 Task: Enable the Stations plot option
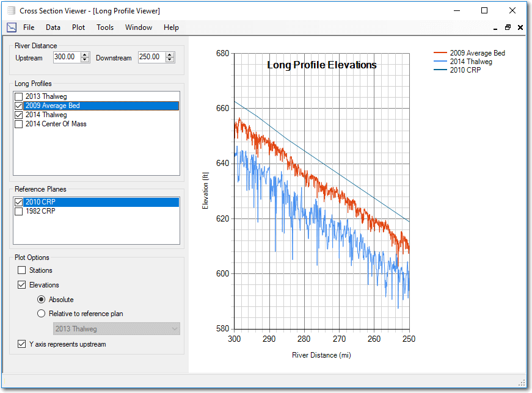pyautogui.click(x=22, y=270)
